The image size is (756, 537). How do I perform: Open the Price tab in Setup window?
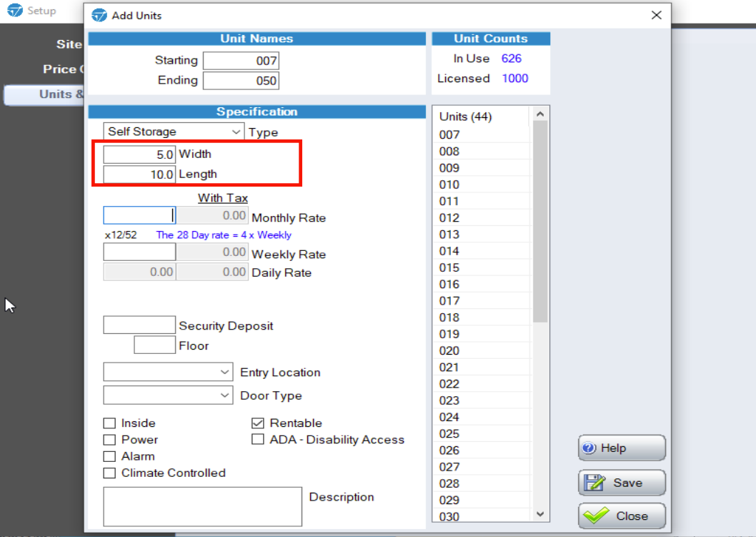click(x=63, y=69)
